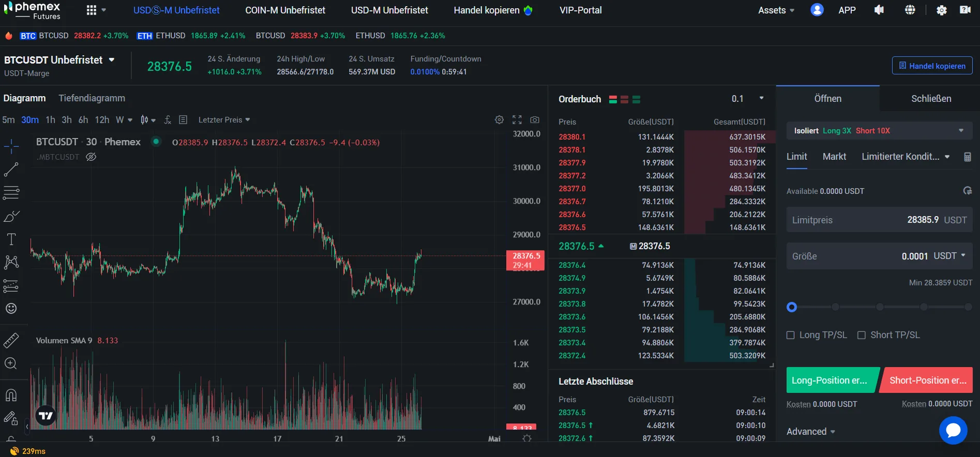Select the crosshair cursor tool
Image resolution: width=980 pixels, height=457 pixels.
click(x=11, y=146)
